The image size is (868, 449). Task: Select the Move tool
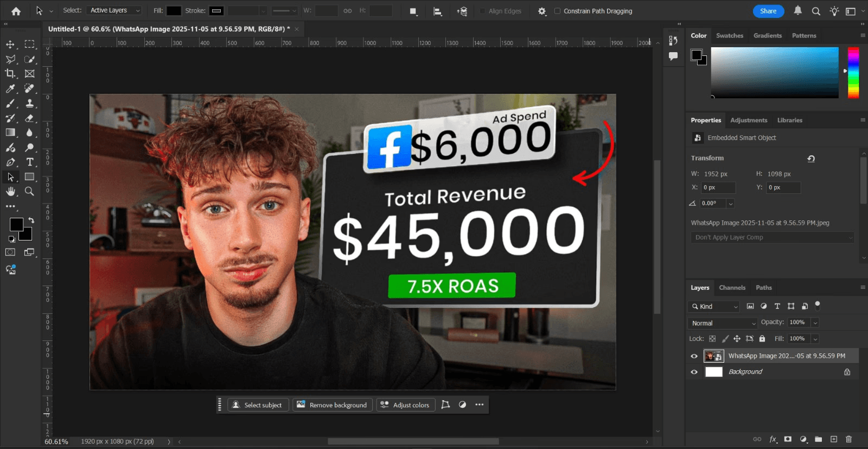pyautogui.click(x=10, y=44)
